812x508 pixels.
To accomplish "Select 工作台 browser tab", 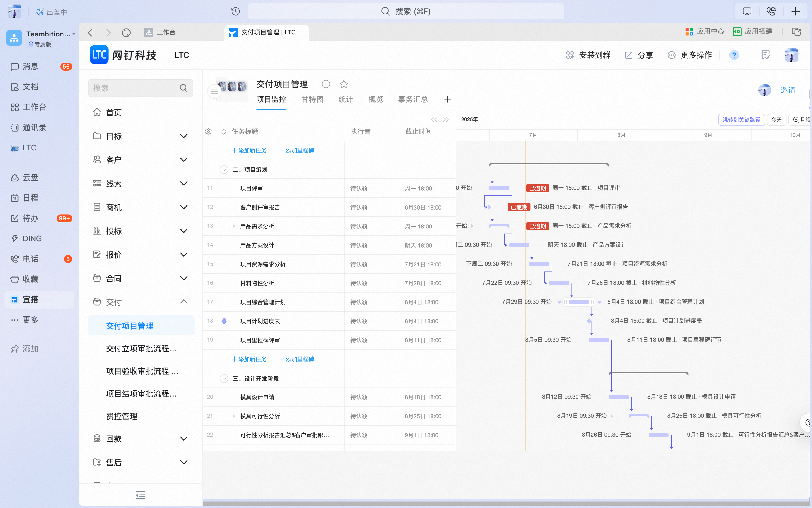I will [160, 32].
